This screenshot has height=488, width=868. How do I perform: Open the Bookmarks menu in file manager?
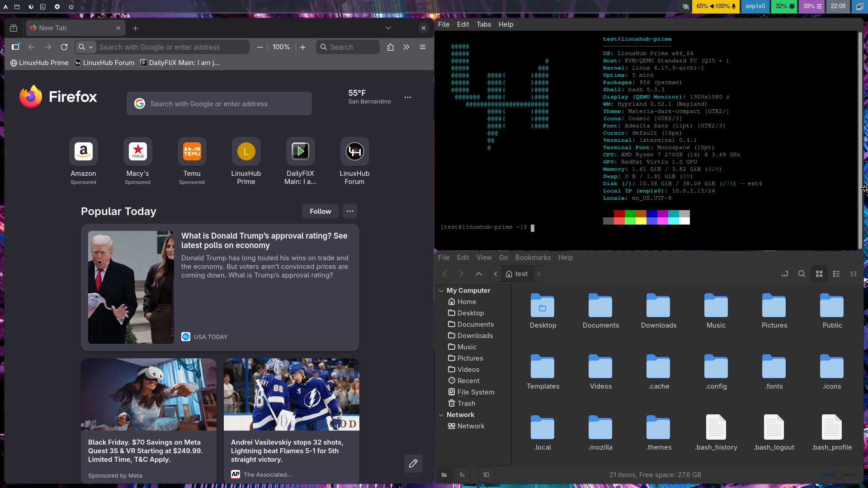[x=533, y=258]
